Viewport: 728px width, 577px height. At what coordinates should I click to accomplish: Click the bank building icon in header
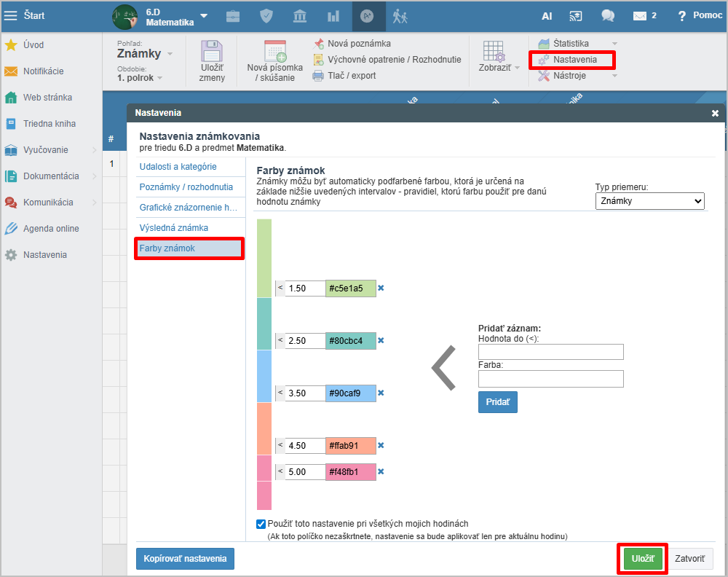click(300, 16)
